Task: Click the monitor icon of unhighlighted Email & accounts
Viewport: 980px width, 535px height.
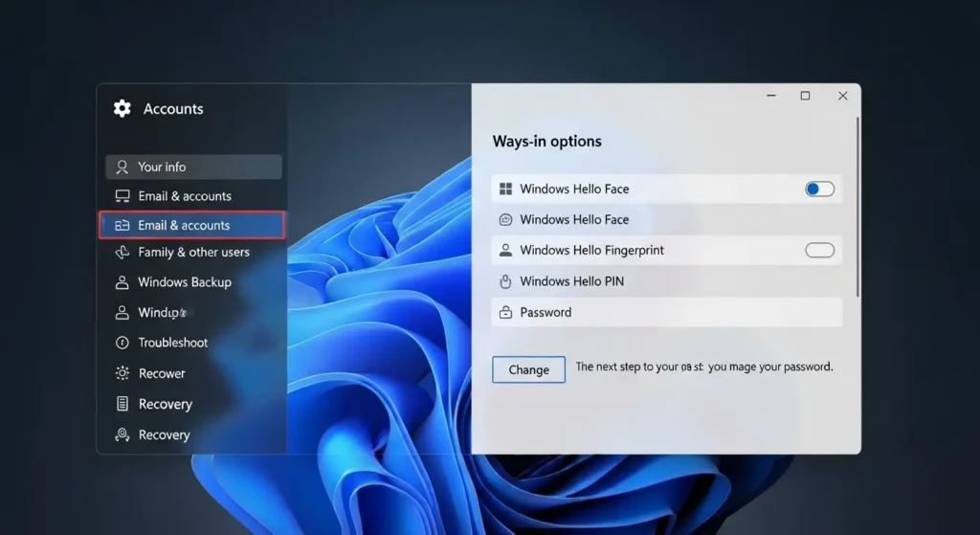Action: click(122, 196)
